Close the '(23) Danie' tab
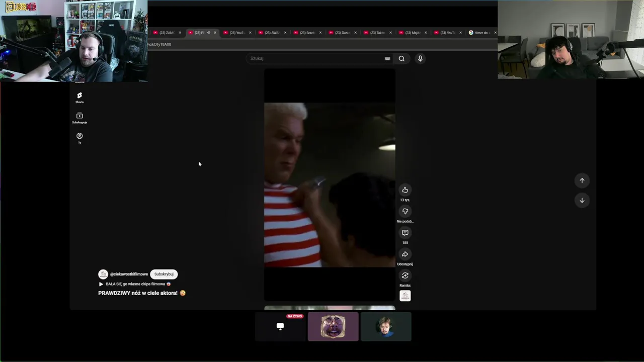Screen dimensions: 644x362 tap(356, 33)
